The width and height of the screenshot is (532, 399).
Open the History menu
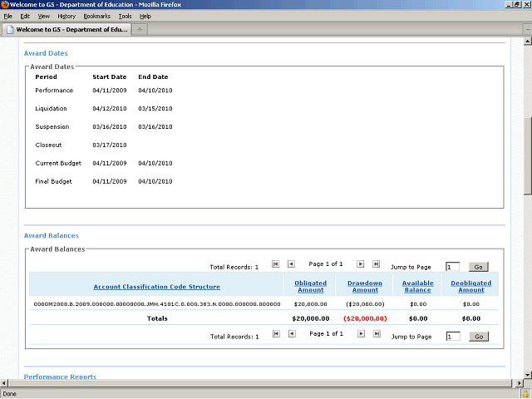pyautogui.click(x=66, y=16)
